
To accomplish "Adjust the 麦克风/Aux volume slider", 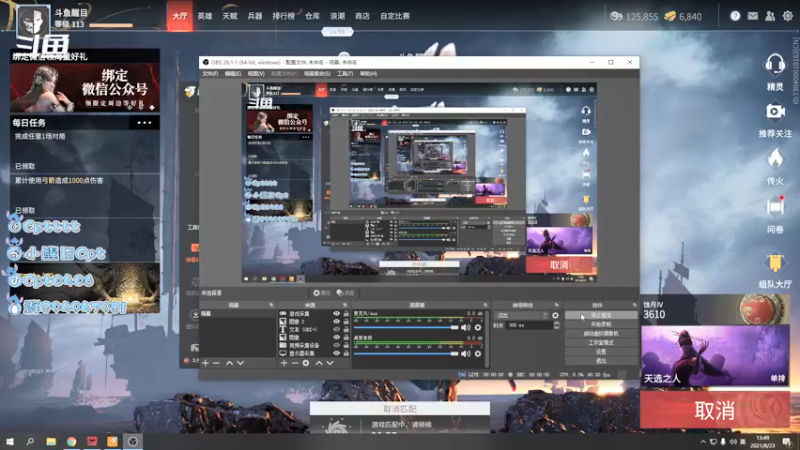I will coord(406,328).
